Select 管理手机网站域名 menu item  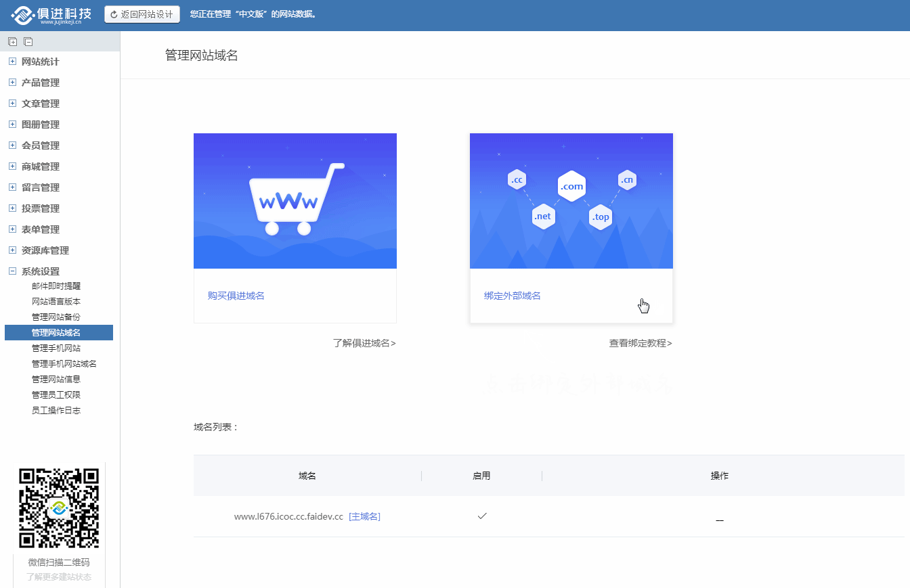[64, 363]
